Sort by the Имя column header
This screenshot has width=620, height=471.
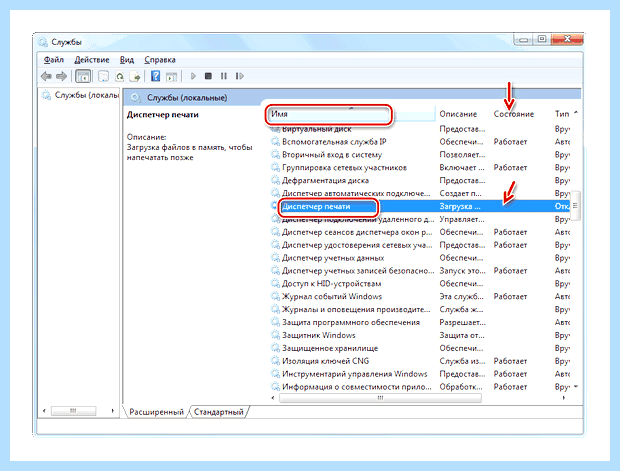[x=350, y=114]
